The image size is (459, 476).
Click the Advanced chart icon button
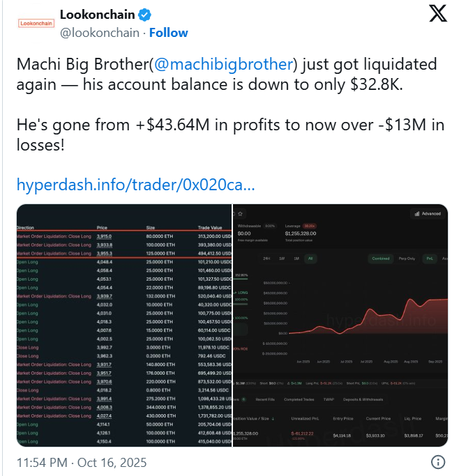point(428,213)
